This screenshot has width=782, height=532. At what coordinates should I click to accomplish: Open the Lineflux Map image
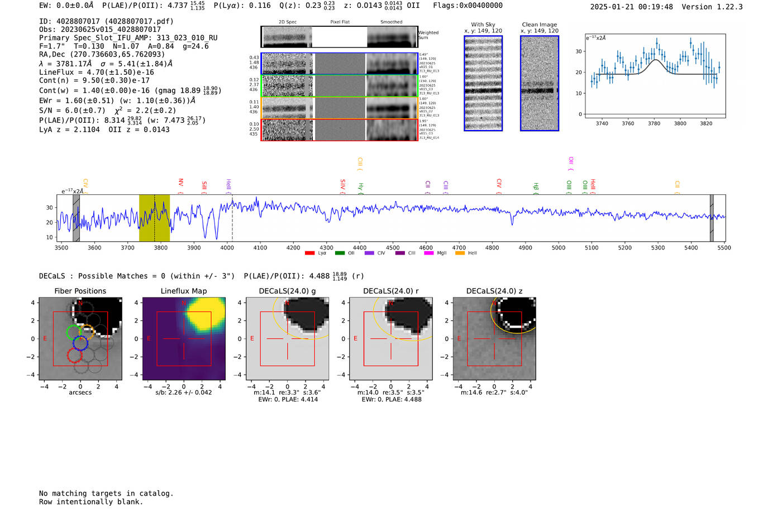[184, 339]
